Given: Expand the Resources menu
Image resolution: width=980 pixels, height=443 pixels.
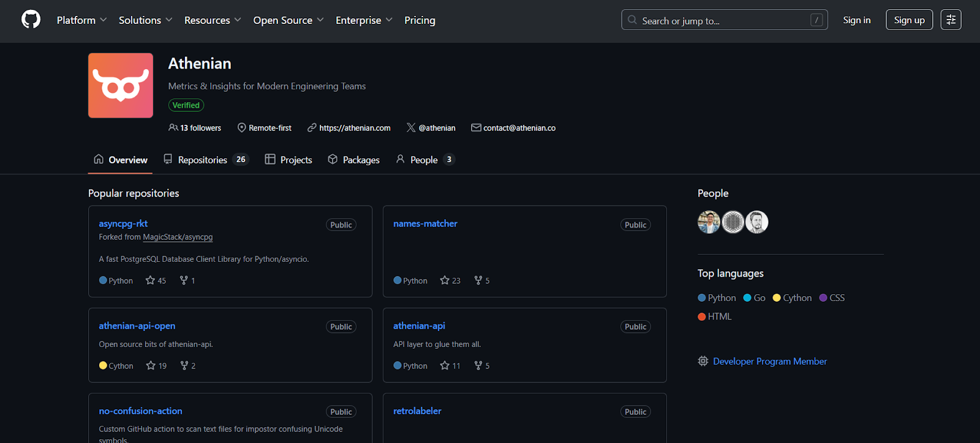Looking at the screenshot, I should [x=213, y=20].
